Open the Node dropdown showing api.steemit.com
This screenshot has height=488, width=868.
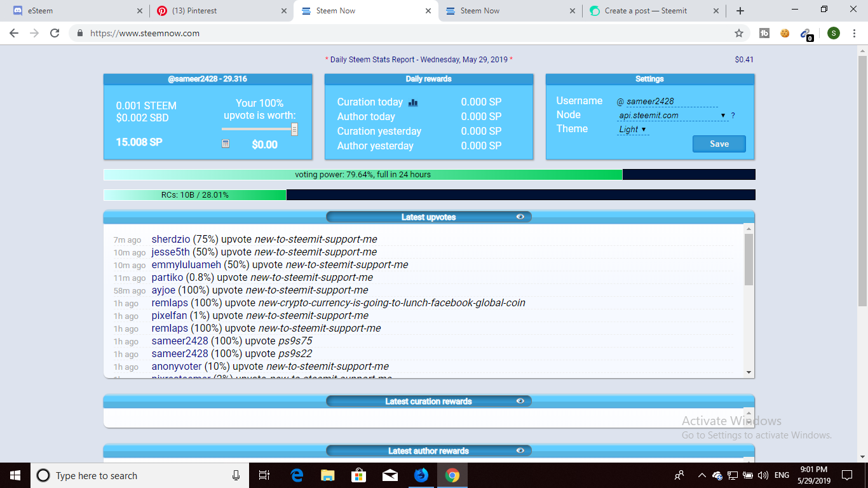pos(672,116)
